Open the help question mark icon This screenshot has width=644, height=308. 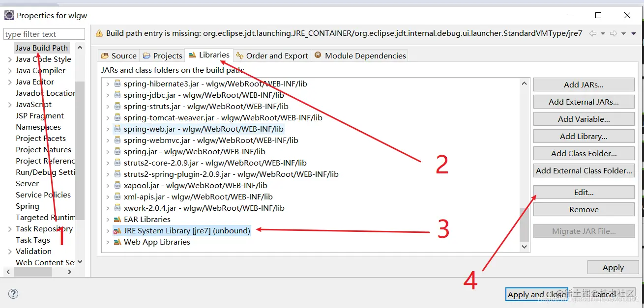(x=13, y=294)
